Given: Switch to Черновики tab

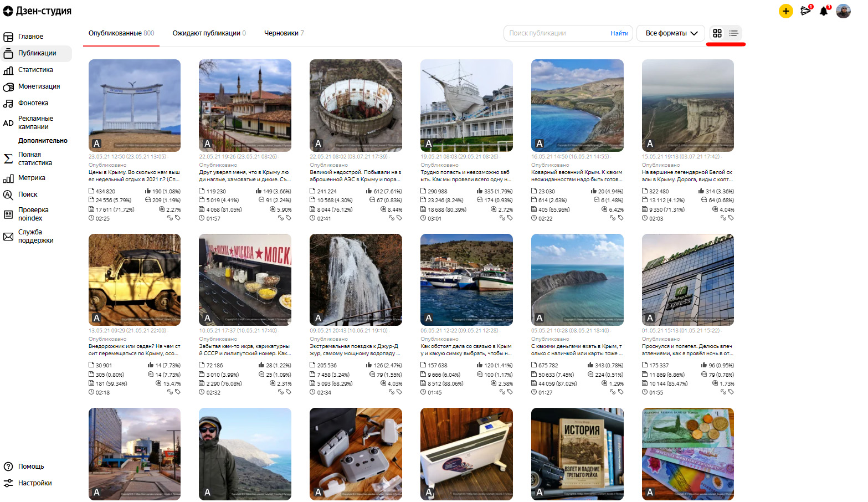Looking at the screenshot, I should pyautogui.click(x=284, y=33).
